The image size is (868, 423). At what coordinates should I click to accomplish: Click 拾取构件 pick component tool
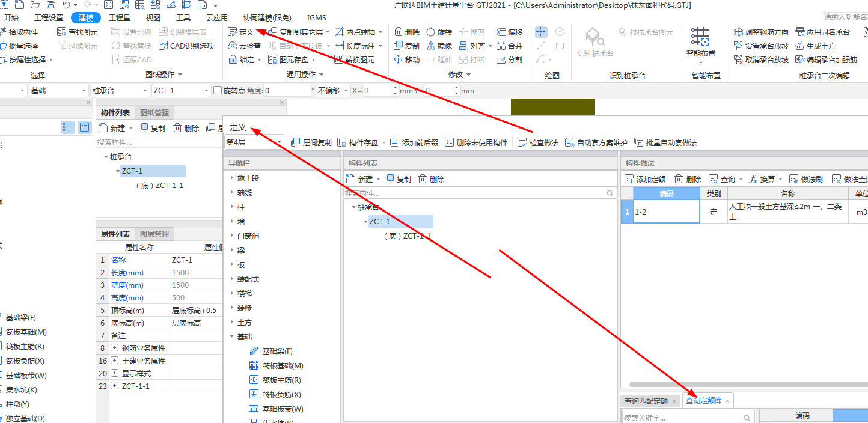(19, 32)
